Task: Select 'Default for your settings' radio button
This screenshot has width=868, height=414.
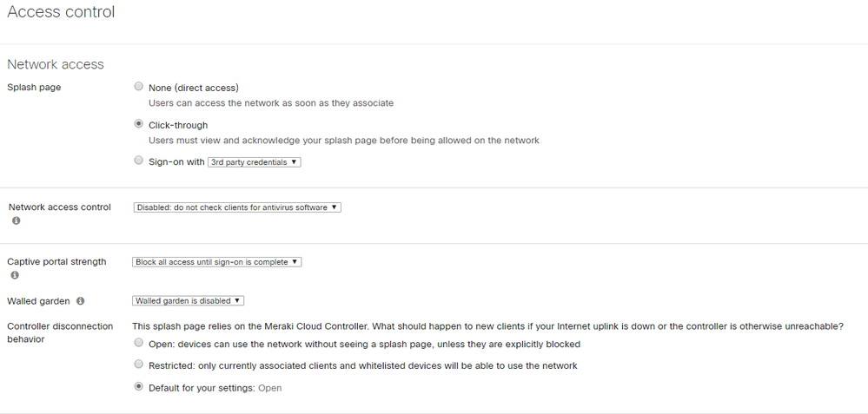Action: tap(139, 387)
